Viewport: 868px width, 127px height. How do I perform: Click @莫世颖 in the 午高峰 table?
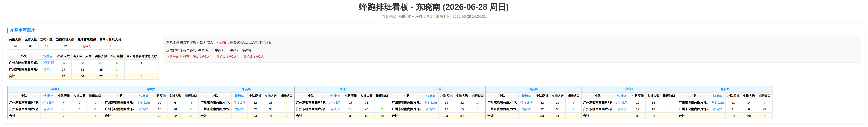coord(240,102)
